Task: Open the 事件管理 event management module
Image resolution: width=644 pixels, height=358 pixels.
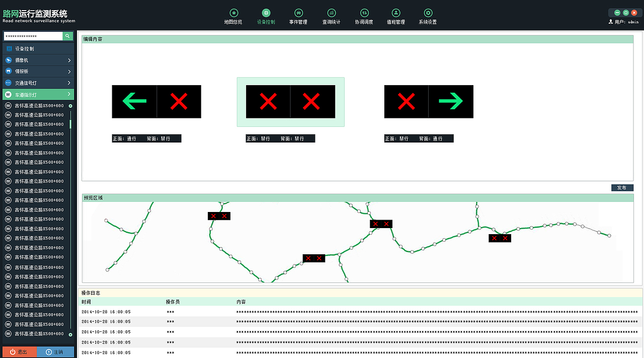Action: point(298,17)
